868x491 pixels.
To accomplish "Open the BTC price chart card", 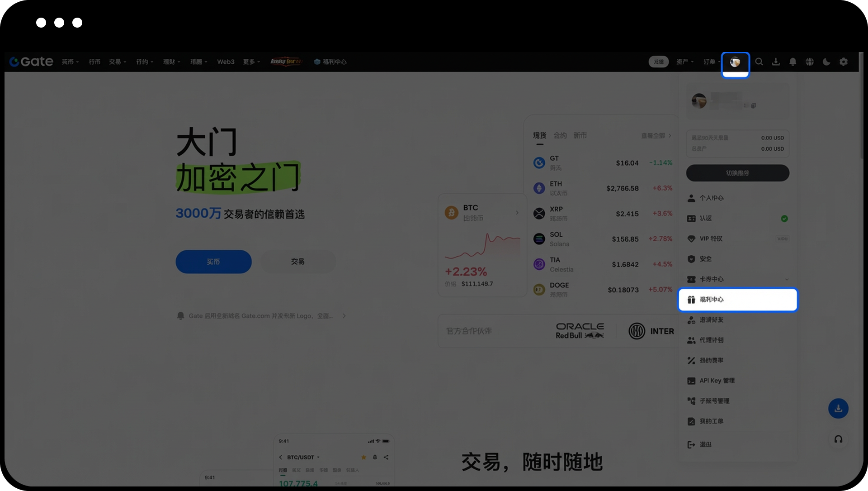I will (482, 244).
